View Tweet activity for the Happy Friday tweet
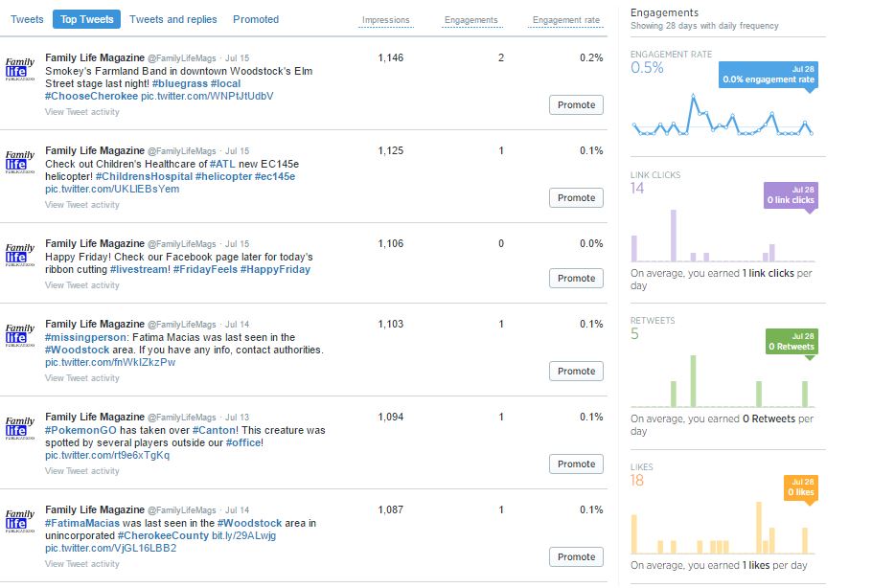Image resolution: width=872 pixels, height=588 pixels. [82, 285]
